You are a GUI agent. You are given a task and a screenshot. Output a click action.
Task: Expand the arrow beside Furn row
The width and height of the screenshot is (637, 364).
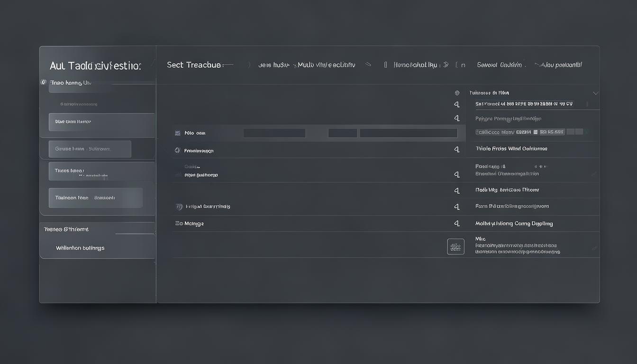456,207
